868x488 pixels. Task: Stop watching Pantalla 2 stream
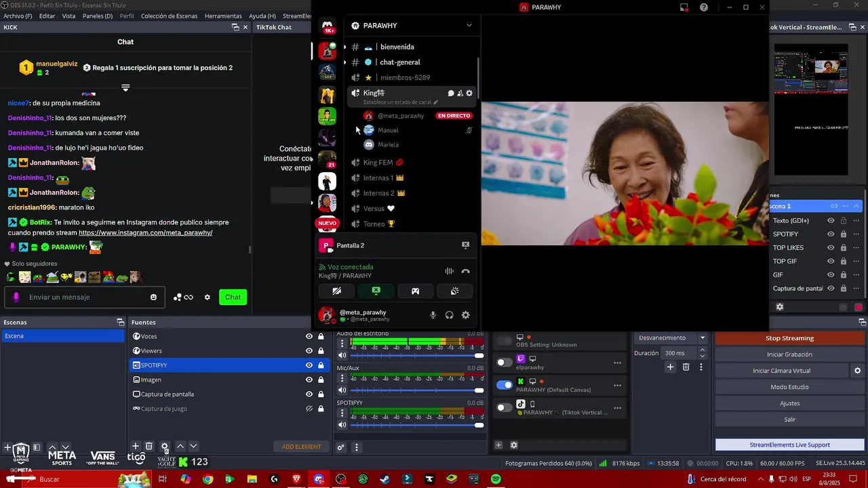tap(465, 245)
